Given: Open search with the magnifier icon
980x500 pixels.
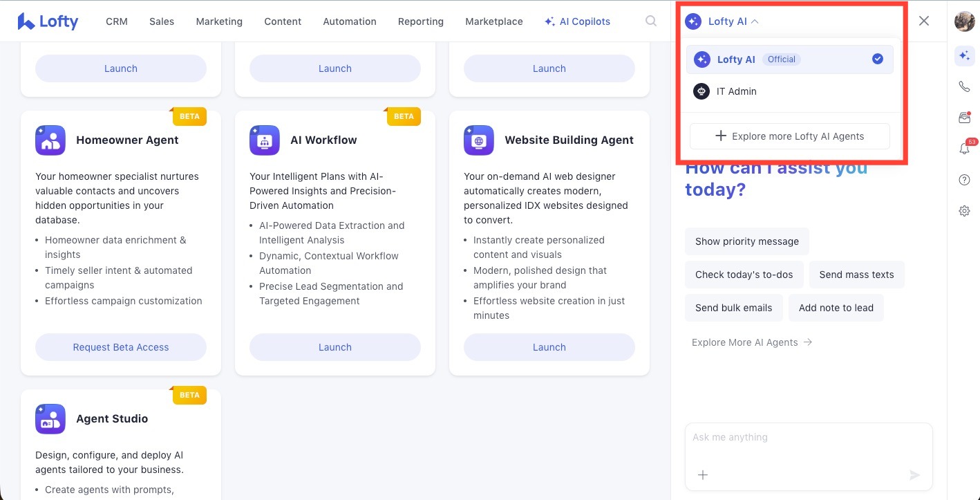Looking at the screenshot, I should point(651,21).
